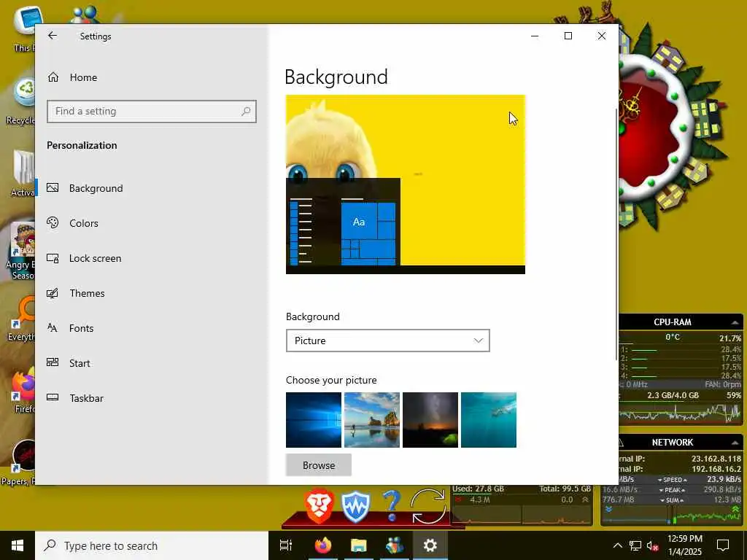747x560 pixels.
Task: Open Task View on taskbar
Action: pyautogui.click(x=286, y=545)
